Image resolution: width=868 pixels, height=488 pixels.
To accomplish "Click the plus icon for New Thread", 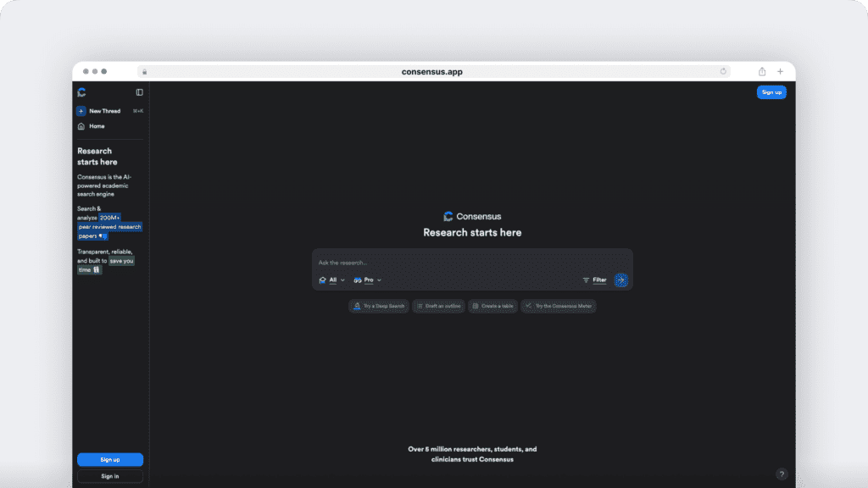I will pyautogui.click(x=81, y=111).
